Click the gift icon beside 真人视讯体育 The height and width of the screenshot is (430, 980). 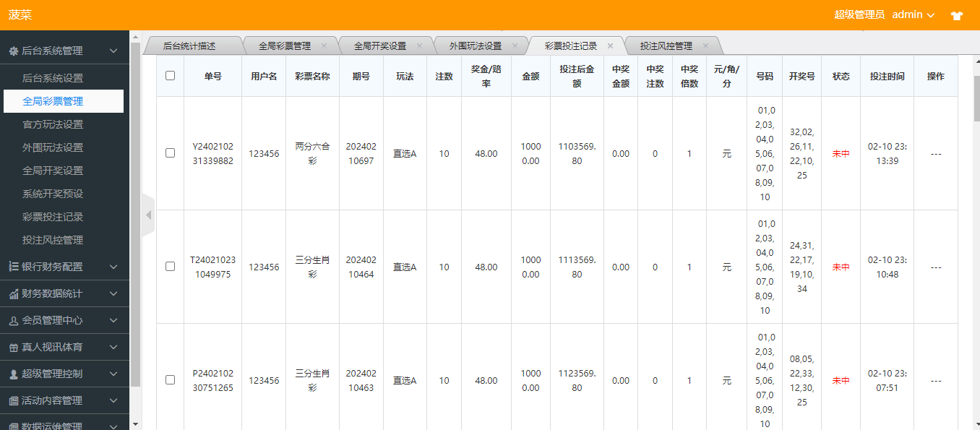point(13,348)
